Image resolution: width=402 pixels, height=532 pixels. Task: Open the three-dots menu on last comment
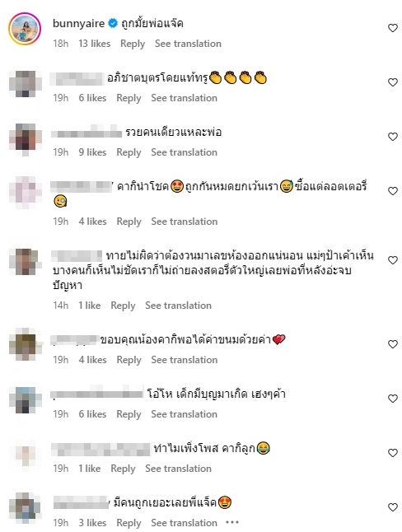pos(232,522)
